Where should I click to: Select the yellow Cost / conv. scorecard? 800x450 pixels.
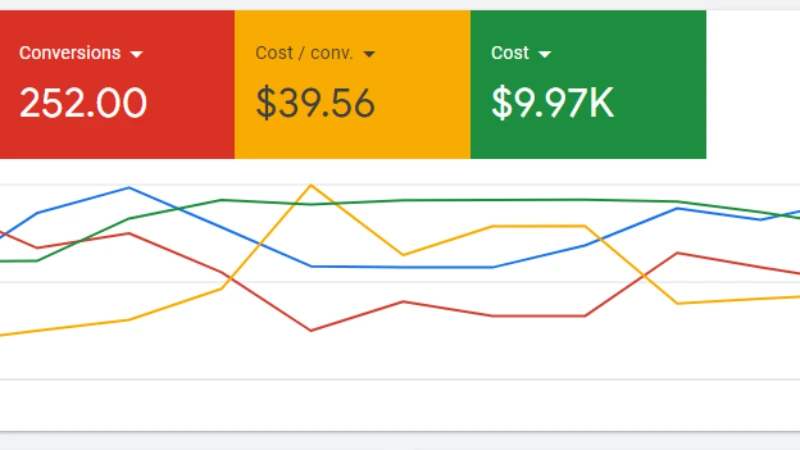(353, 84)
